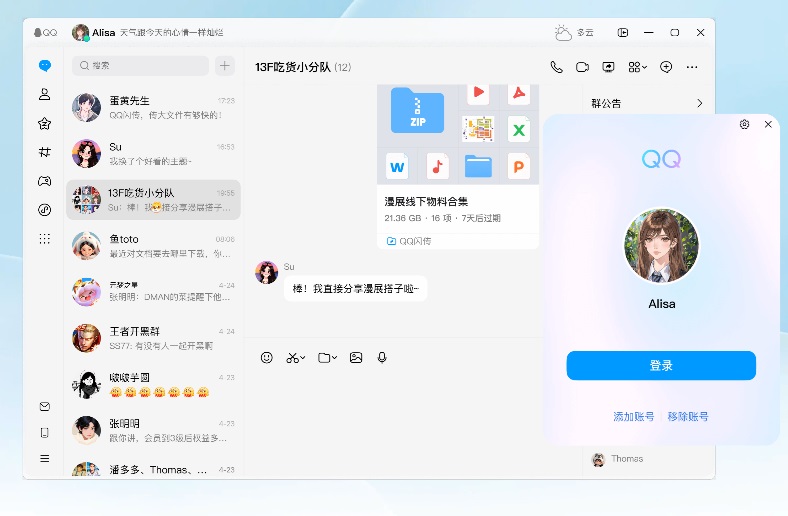Open the game center controller icon
Image resolution: width=788 pixels, height=516 pixels.
click(44, 181)
